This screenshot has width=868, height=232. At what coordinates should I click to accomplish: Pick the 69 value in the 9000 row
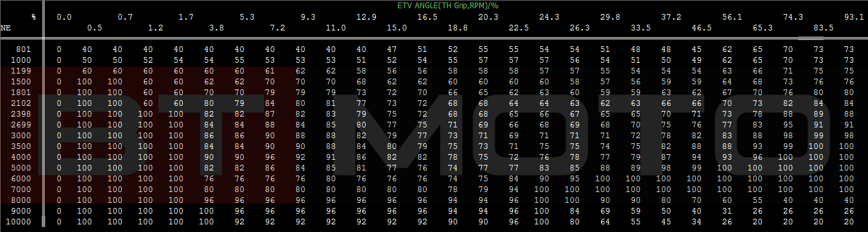pyautogui.click(x=605, y=210)
